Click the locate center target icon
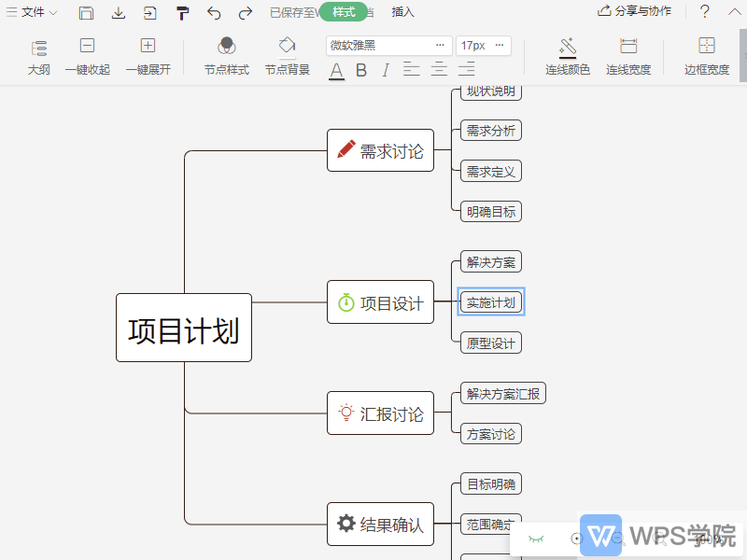 576,539
